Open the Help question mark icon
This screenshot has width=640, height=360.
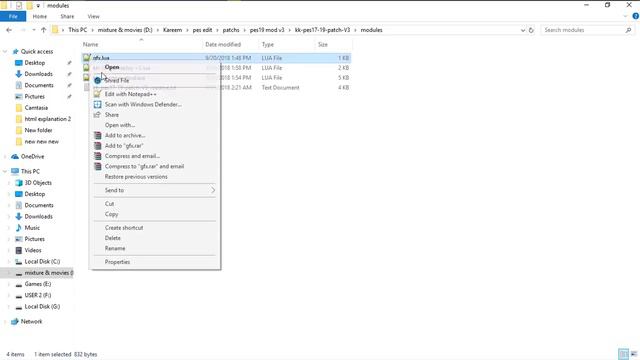tap(636, 16)
